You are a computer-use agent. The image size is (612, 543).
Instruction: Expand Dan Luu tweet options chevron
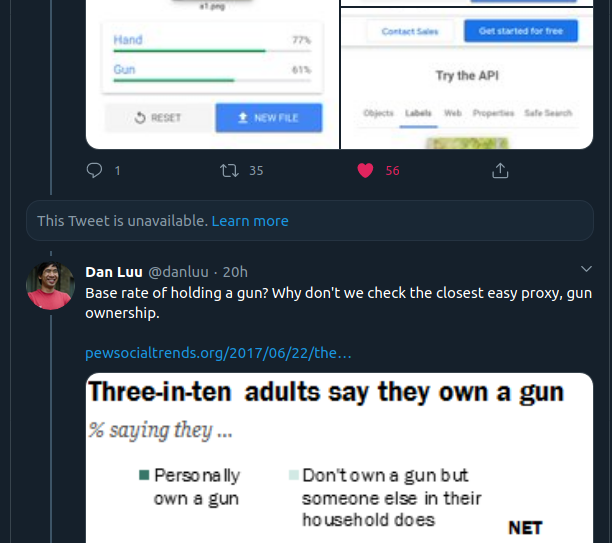586,269
